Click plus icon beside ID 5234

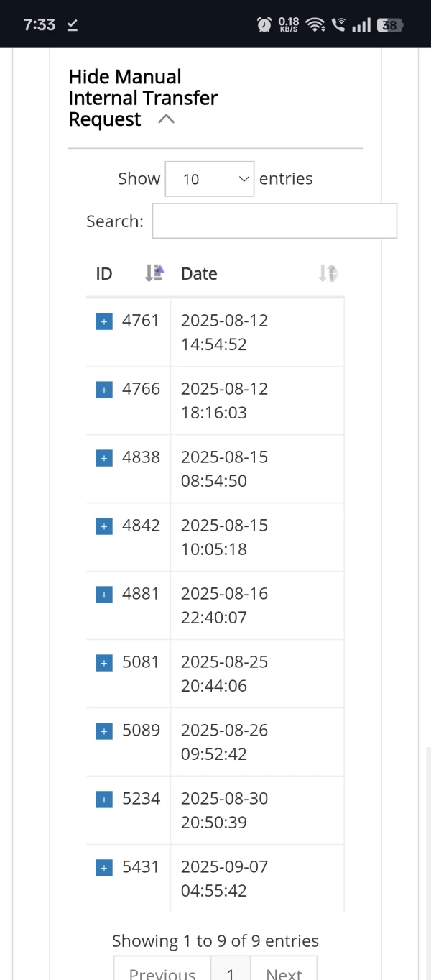(104, 800)
